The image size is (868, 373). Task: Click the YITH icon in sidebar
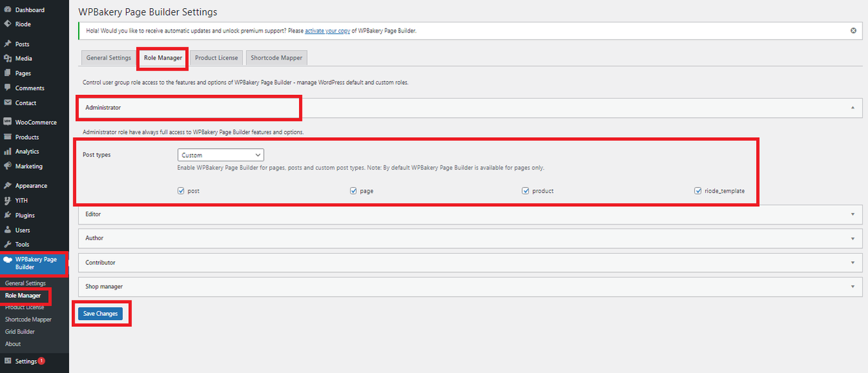tap(7, 201)
